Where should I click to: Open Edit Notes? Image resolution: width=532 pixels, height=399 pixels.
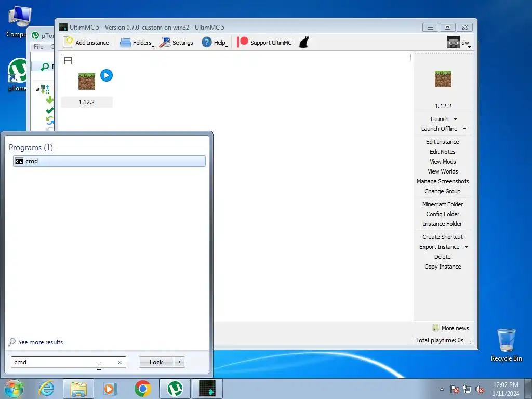[443, 152]
